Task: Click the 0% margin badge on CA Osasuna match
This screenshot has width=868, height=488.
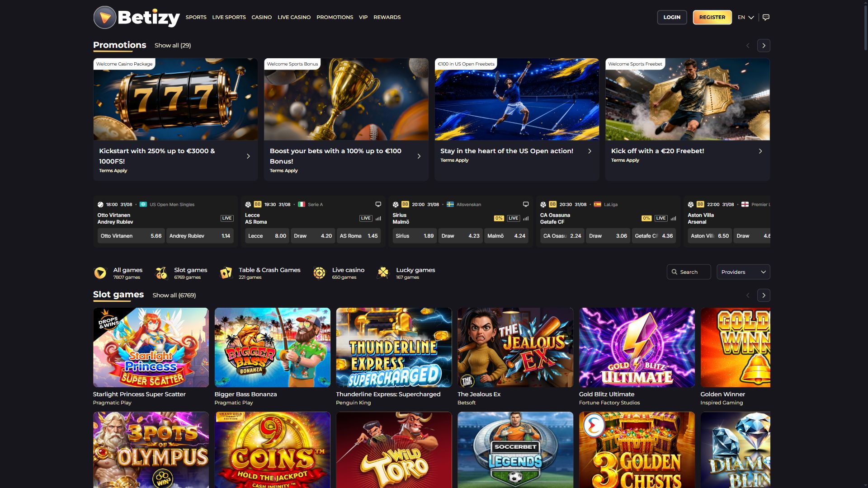Action: pyautogui.click(x=646, y=218)
